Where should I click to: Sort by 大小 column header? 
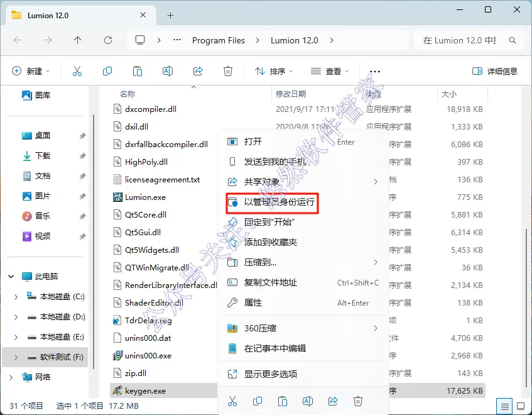(448, 94)
